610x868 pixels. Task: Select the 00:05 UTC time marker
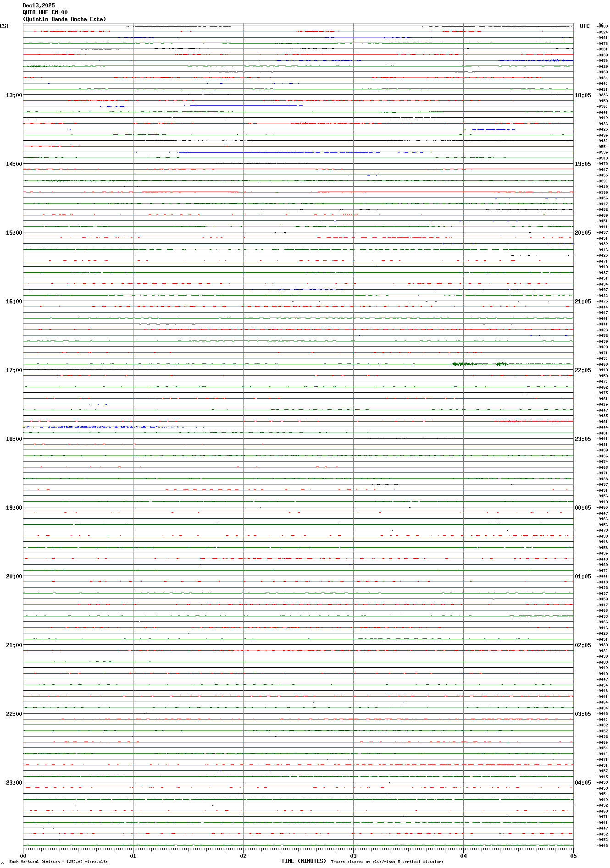coord(582,508)
